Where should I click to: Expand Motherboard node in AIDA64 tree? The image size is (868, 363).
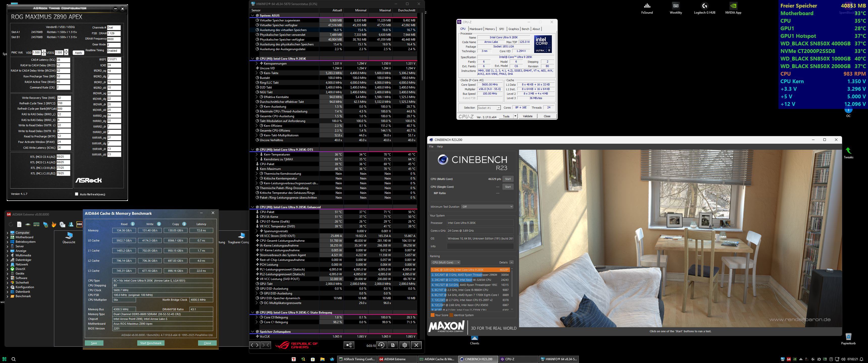pos(7,237)
